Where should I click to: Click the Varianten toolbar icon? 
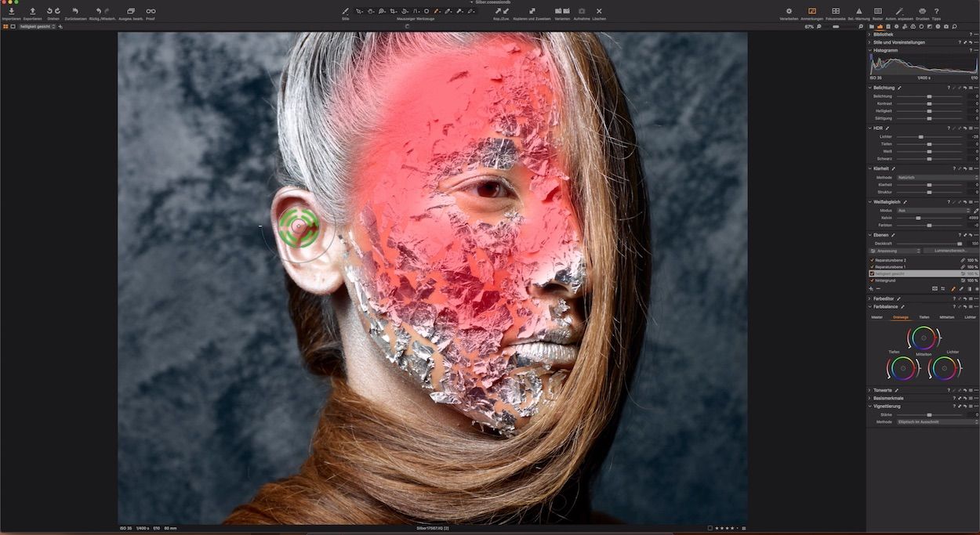(561, 11)
